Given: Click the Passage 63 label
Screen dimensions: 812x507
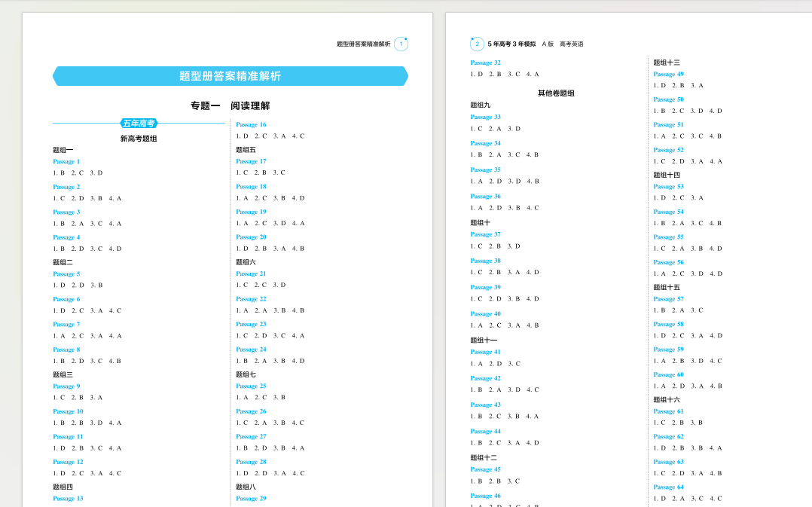Looking at the screenshot, I should (x=669, y=462).
